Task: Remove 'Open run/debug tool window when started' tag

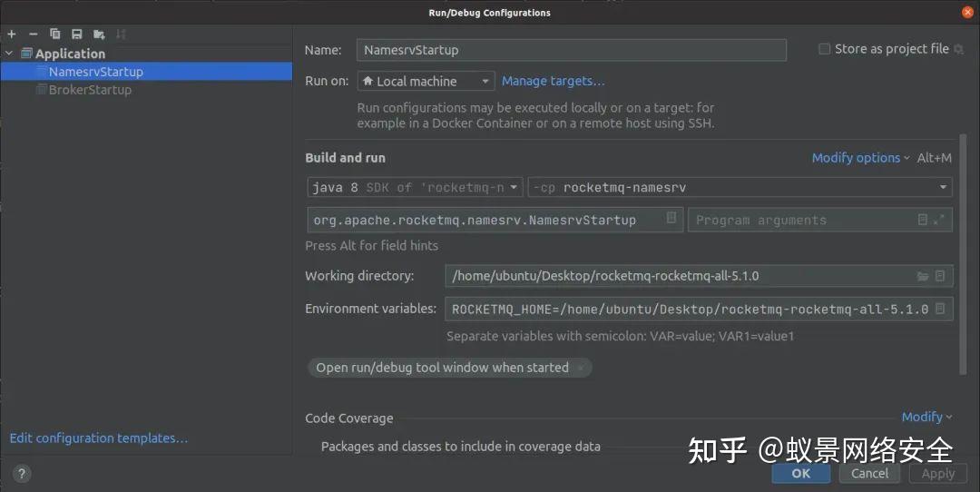Action: coord(581,368)
